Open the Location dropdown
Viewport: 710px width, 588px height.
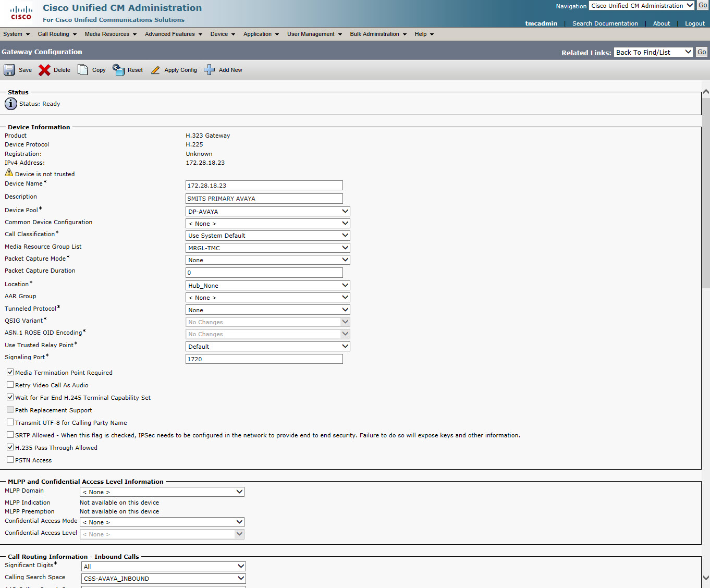(x=268, y=286)
